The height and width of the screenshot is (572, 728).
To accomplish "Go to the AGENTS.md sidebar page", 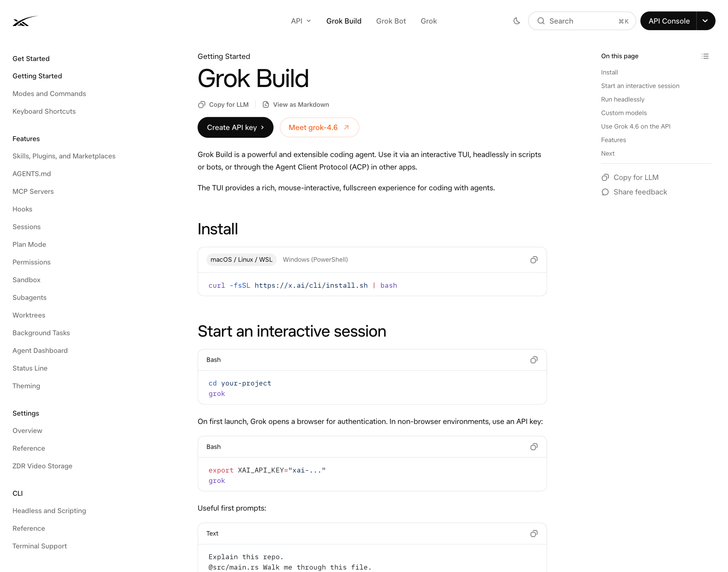I will (32, 174).
